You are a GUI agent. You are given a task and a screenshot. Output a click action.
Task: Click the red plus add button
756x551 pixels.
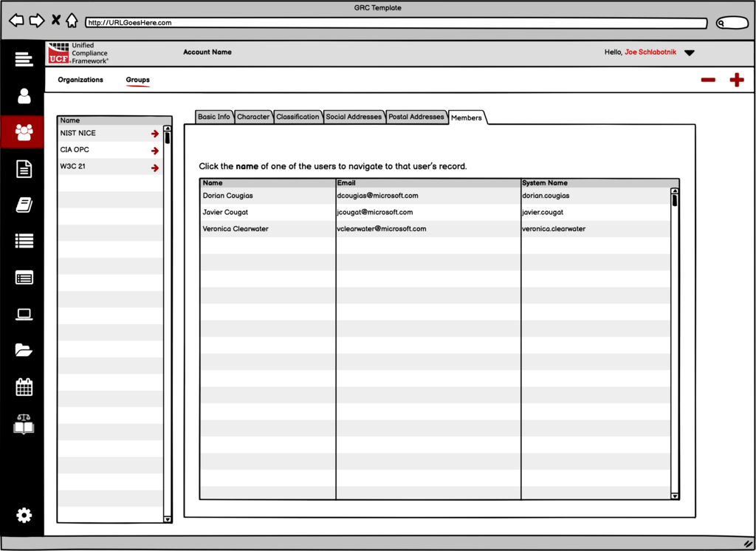point(736,81)
